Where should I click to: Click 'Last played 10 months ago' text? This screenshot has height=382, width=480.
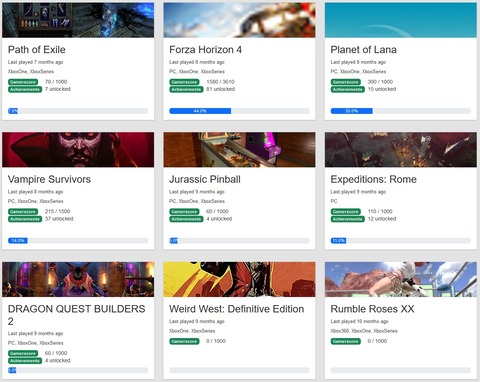(x=359, y=322)
